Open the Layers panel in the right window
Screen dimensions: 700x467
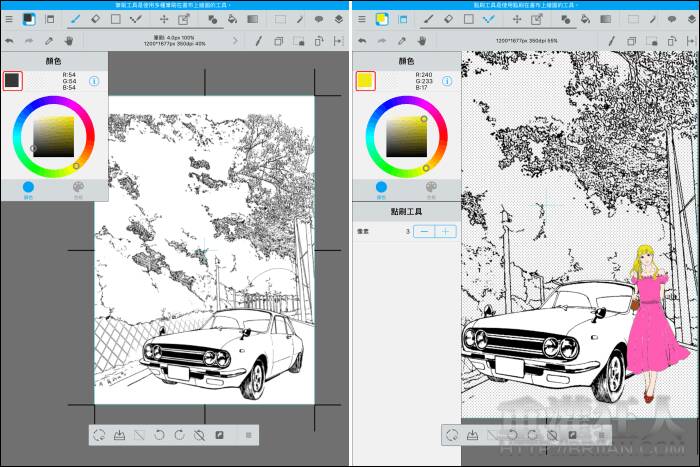pyautogui.click(x=692, y=19)
